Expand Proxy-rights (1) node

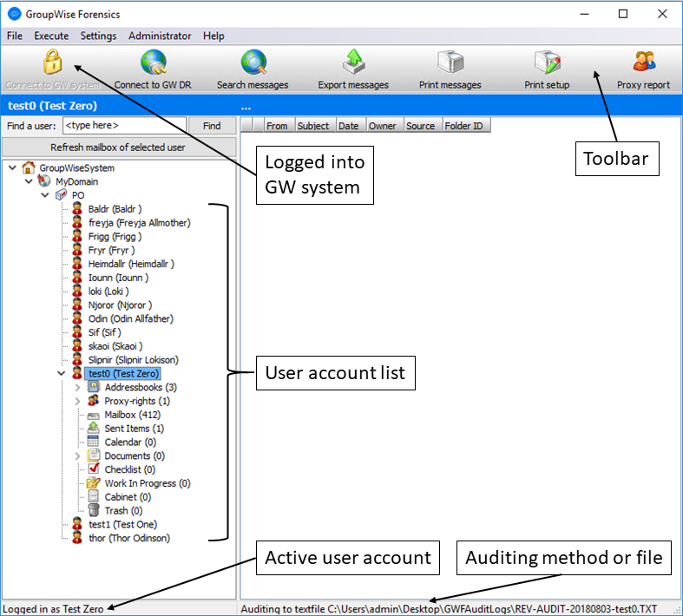coord(77,401)
